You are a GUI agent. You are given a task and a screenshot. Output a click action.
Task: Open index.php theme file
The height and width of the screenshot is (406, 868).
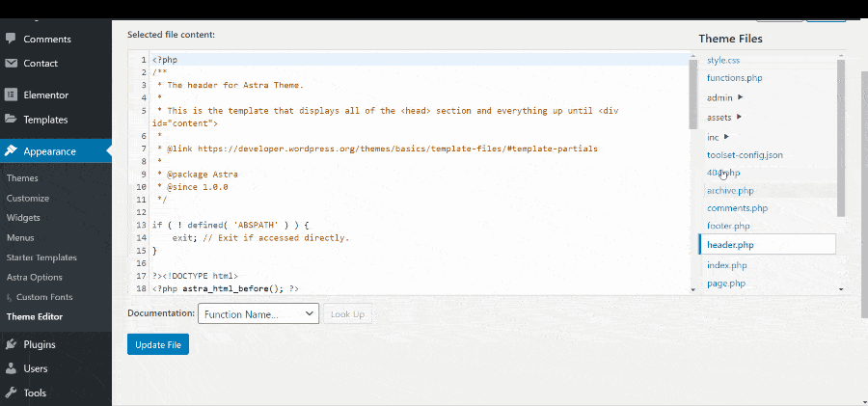click(x=727, y=265)
